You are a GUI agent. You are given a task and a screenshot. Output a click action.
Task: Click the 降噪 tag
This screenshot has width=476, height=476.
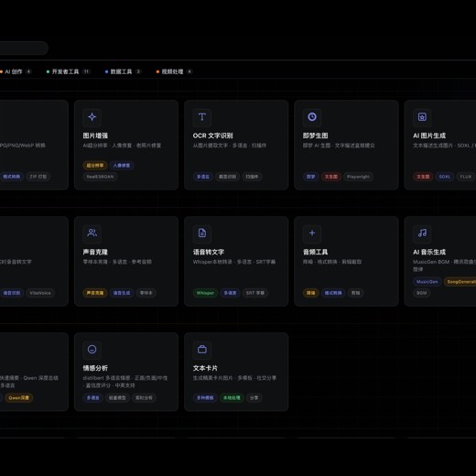311,293
